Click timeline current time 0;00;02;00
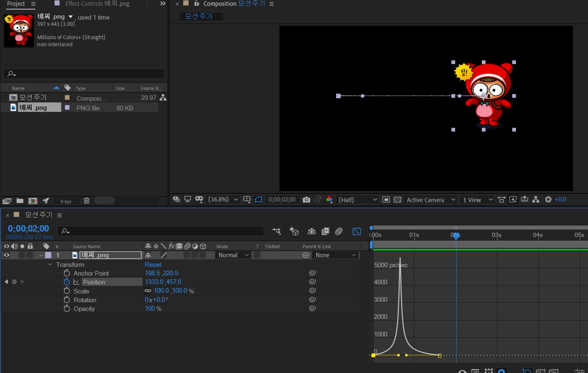The height and width of the screenshot is (373, 588). tap(28, 229)
